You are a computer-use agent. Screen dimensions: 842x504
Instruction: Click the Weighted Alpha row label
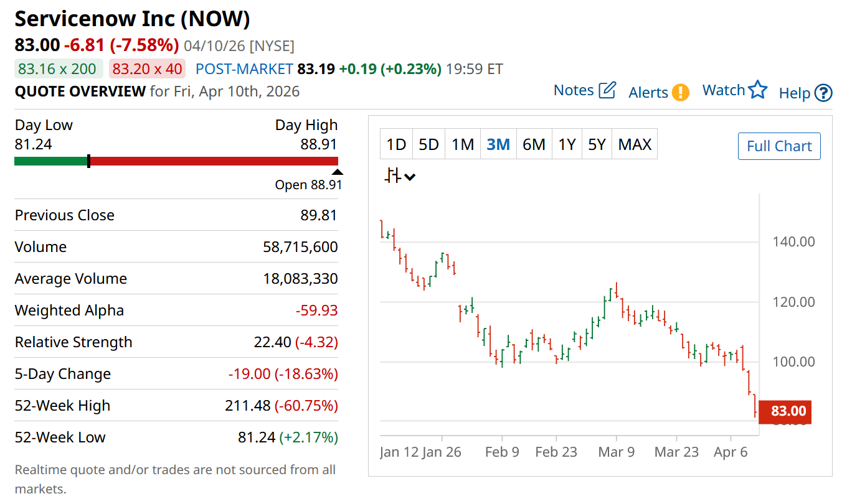coord(69,310)
